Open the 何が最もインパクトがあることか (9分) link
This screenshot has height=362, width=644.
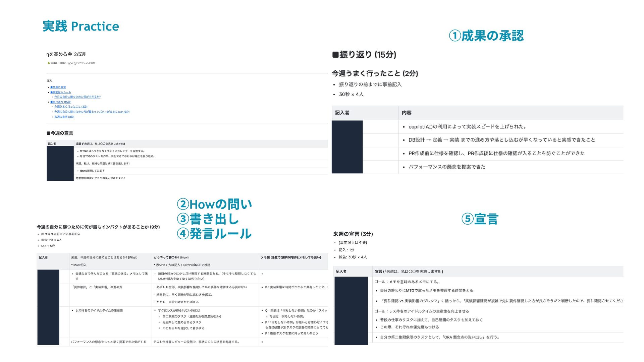[x=92, y=112]
